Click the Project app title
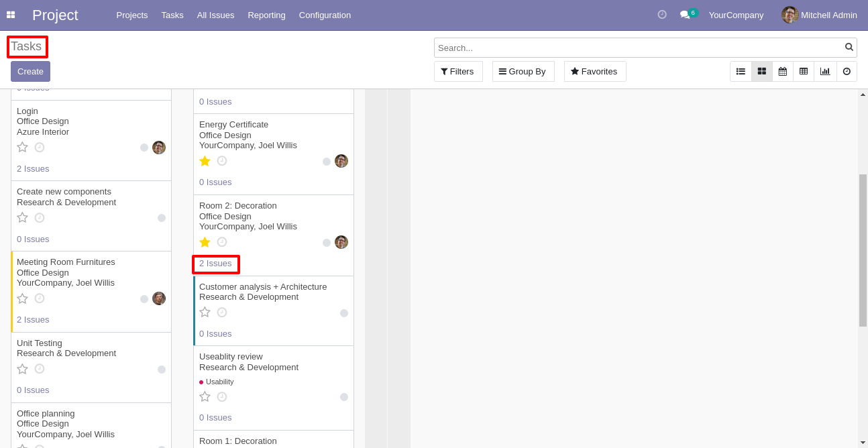The image size is (868, 448). [x=55, y=15]
